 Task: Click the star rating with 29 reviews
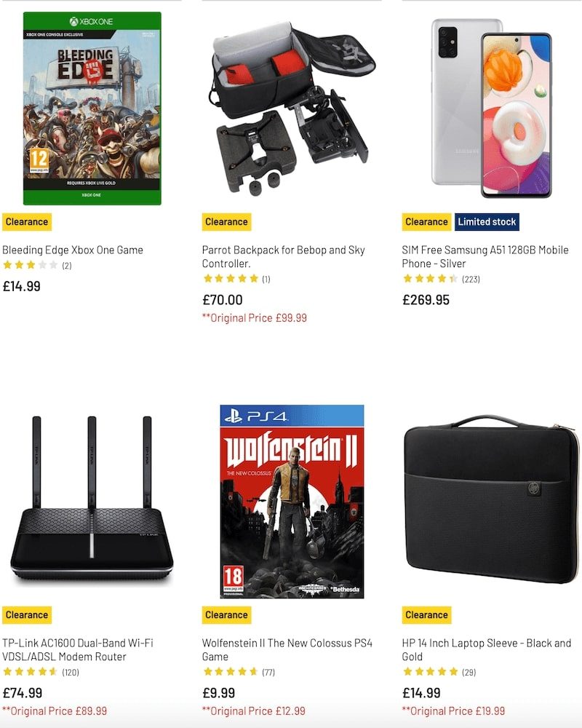tap(439, 672)
